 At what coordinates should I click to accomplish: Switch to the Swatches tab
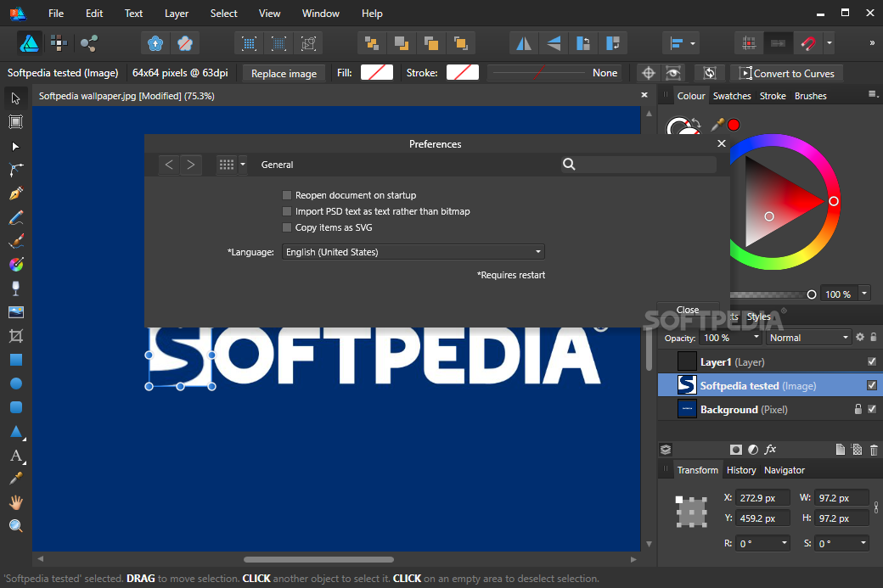pyautogui.click(x=732, y=96)
